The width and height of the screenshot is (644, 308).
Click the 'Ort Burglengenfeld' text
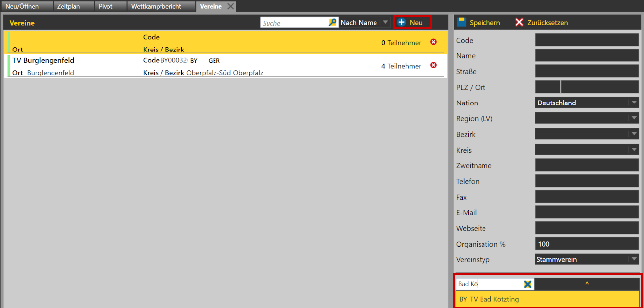coord(43,73)
